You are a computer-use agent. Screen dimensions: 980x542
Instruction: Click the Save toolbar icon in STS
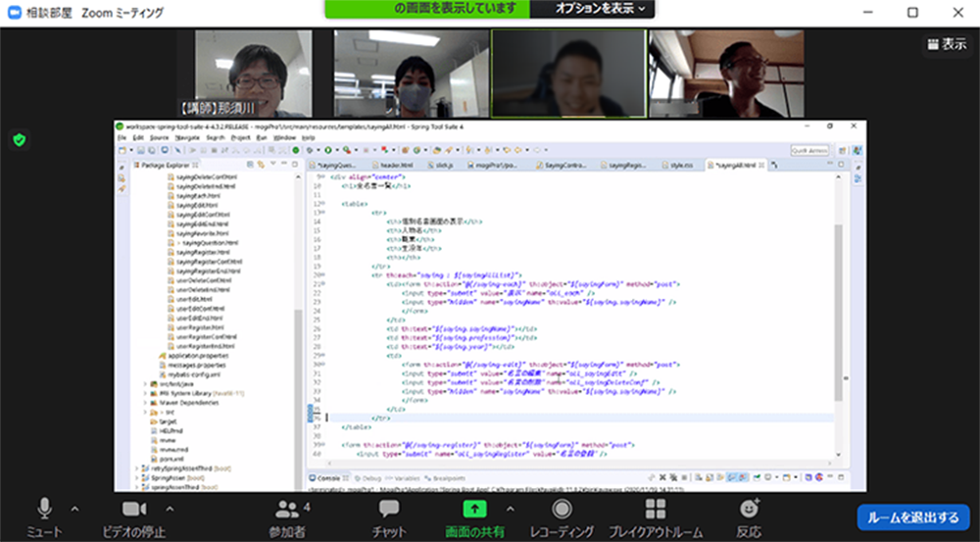[x=142, y=150]
